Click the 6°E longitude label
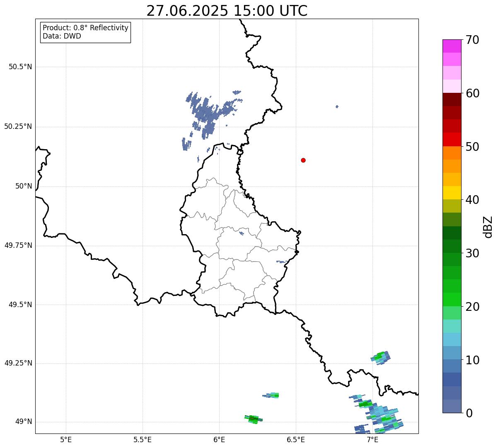This screenshot has width=498, height=448. coord(219,439)
